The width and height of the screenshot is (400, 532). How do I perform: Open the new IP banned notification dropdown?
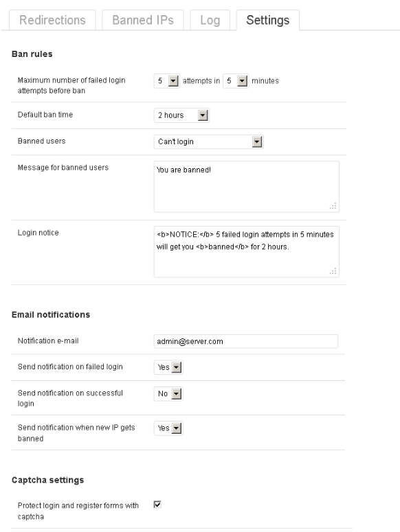click(x=168, y=428)
